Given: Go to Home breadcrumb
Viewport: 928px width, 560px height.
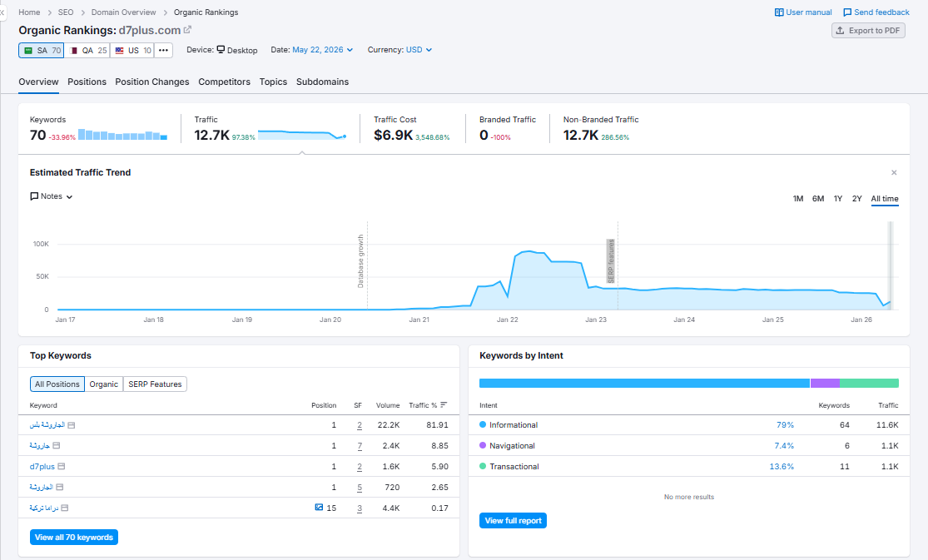Looking at the screenshot, I should pos(29,12).
